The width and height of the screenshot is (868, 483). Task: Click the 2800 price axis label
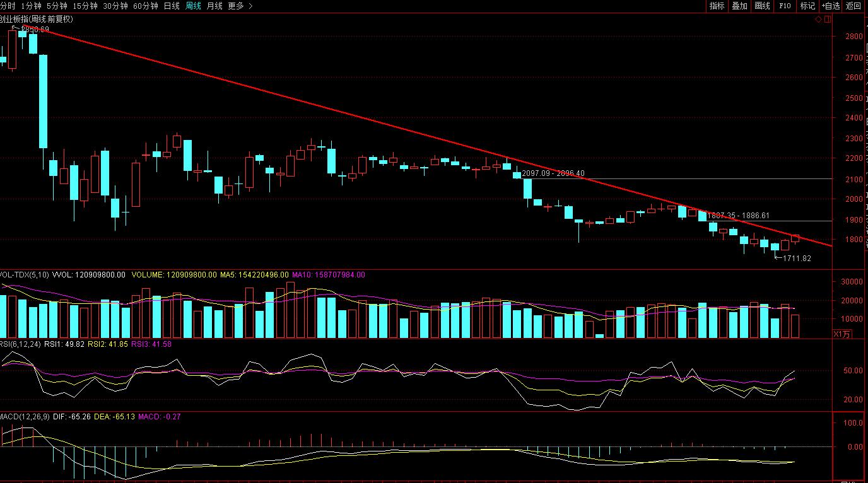coord(853,37)
